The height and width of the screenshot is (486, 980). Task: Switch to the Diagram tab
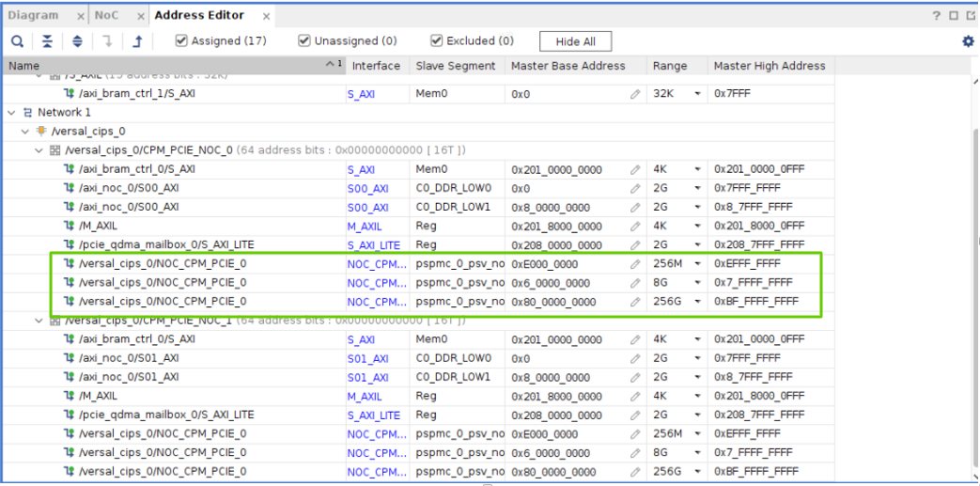tap(33, 16)
